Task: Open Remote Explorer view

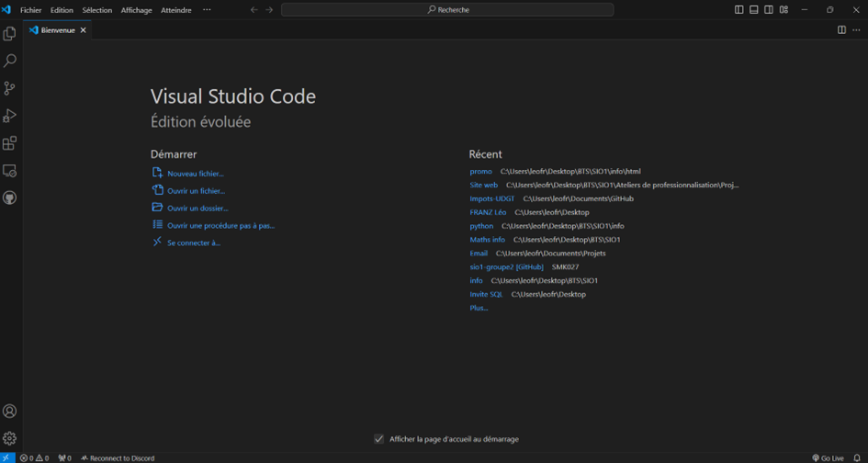Action: (9, 171)
